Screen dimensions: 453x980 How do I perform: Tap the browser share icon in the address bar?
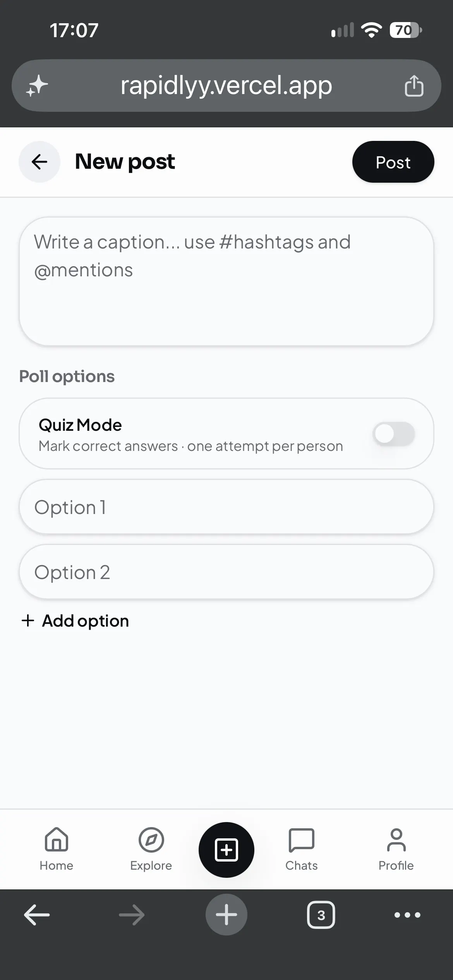[x=414, y=86]
